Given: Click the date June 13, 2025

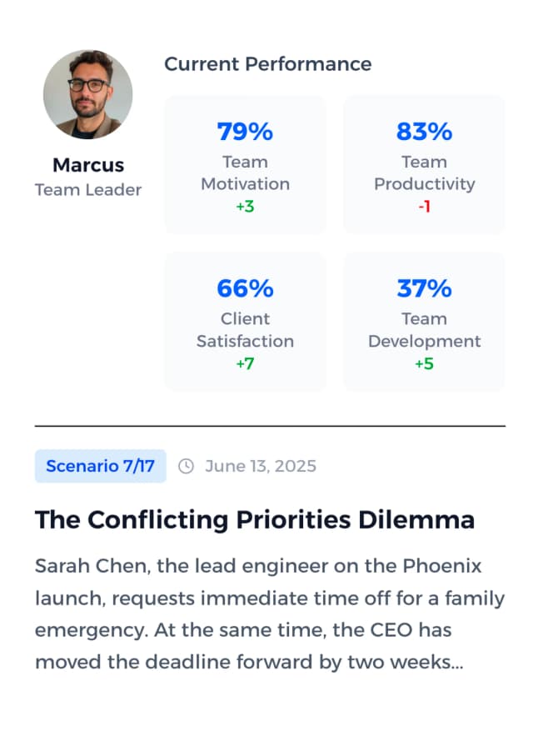Looking at the screenshot, I should click(260, 466).
